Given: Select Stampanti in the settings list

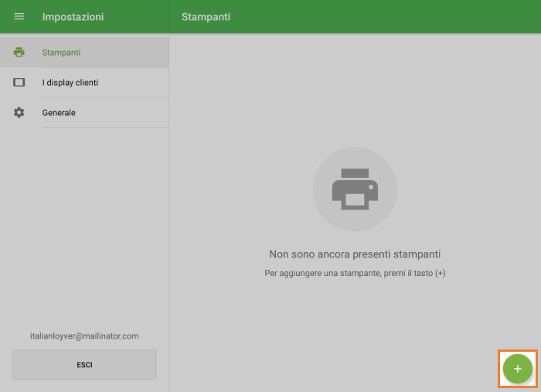Looking at the screenshot, I should [84, 53].
